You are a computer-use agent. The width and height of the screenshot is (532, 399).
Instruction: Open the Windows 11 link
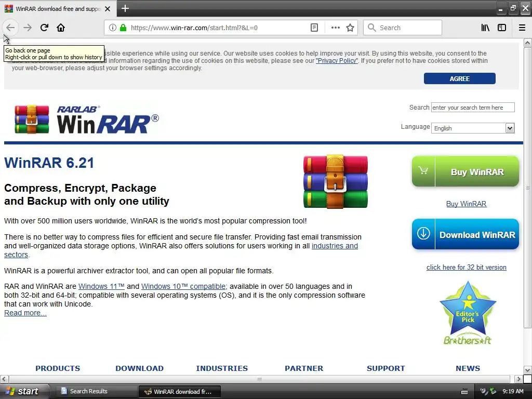[x=101, y=286]
